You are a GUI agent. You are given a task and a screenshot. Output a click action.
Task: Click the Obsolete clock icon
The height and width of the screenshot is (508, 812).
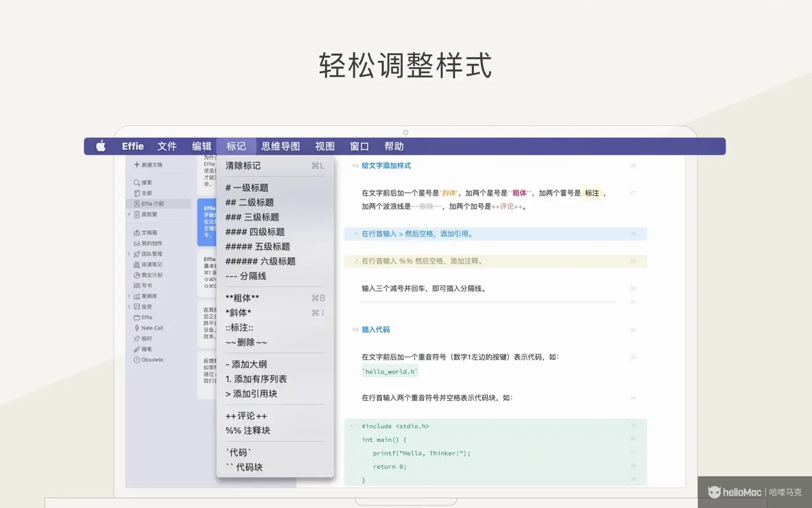[136, 360]
